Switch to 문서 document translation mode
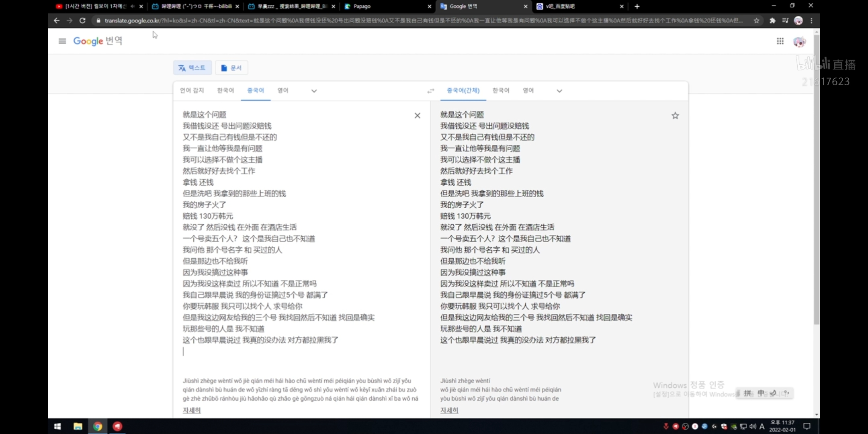868x434 pixels. click(231, 68)
